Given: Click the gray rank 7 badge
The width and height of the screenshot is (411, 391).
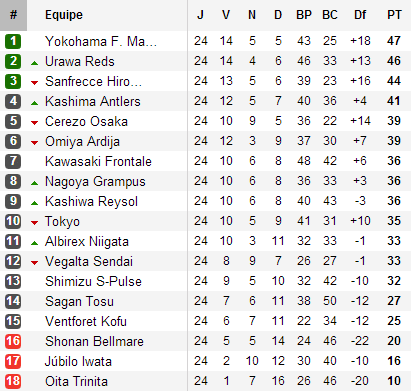Looking at the screenshot, I should pos(13,161).
